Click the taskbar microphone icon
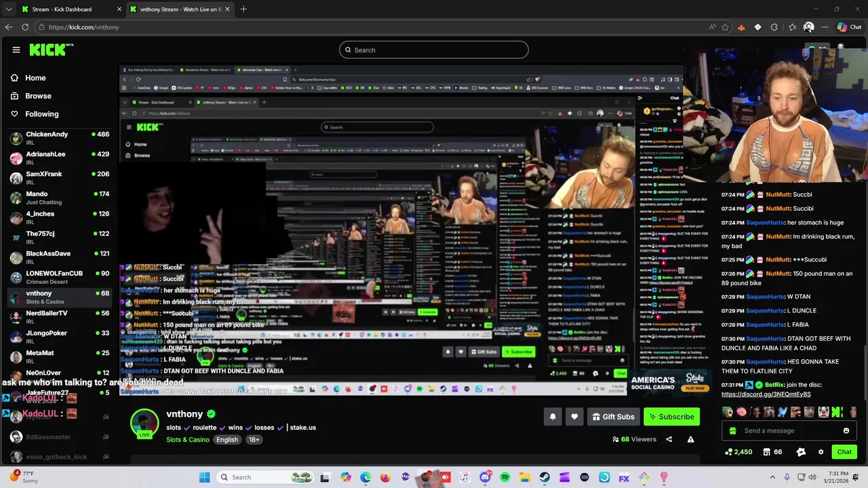This screenshot has height=488, width=868. coord(787,477)
